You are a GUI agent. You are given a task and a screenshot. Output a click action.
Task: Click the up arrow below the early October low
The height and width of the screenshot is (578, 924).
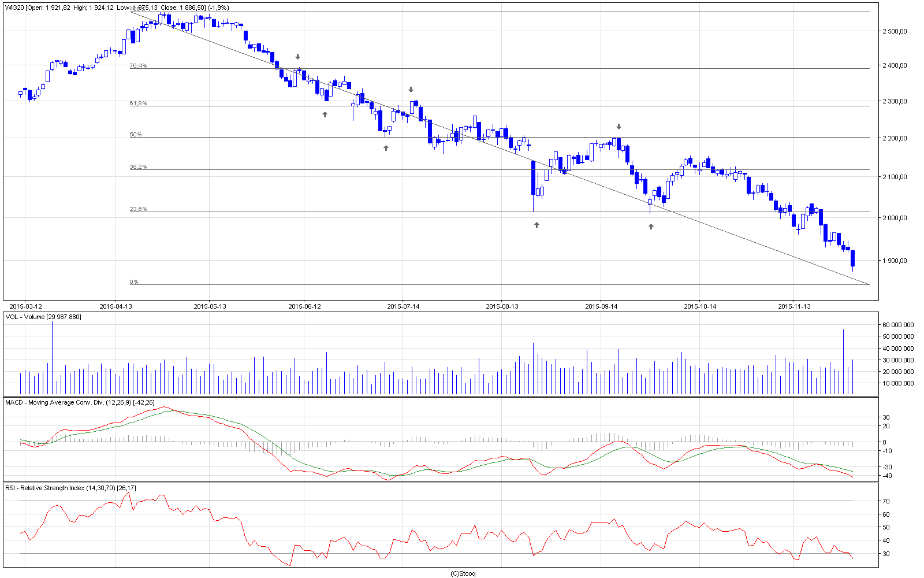(x=651, y=227)
